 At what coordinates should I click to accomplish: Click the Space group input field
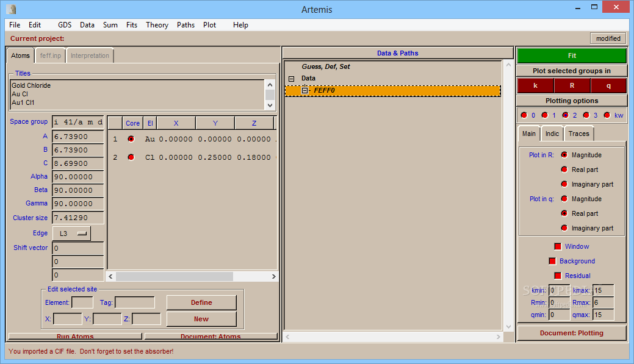(78, 122)
